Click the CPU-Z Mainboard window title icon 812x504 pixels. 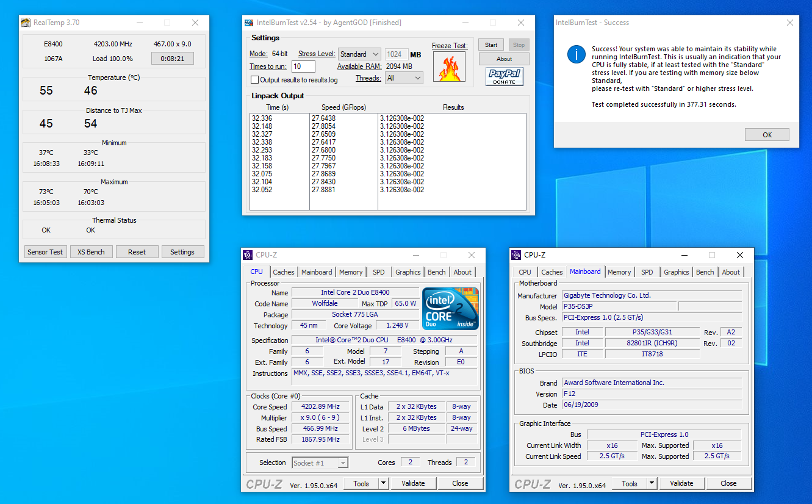click(x=516, y=255)
